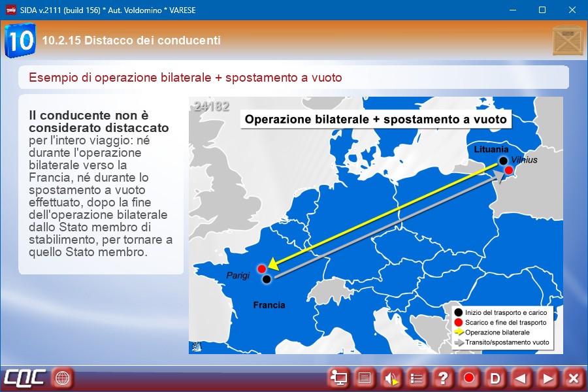588x392 pixels.
Task: Click the CQC logo
Action: tap(25, 378)
